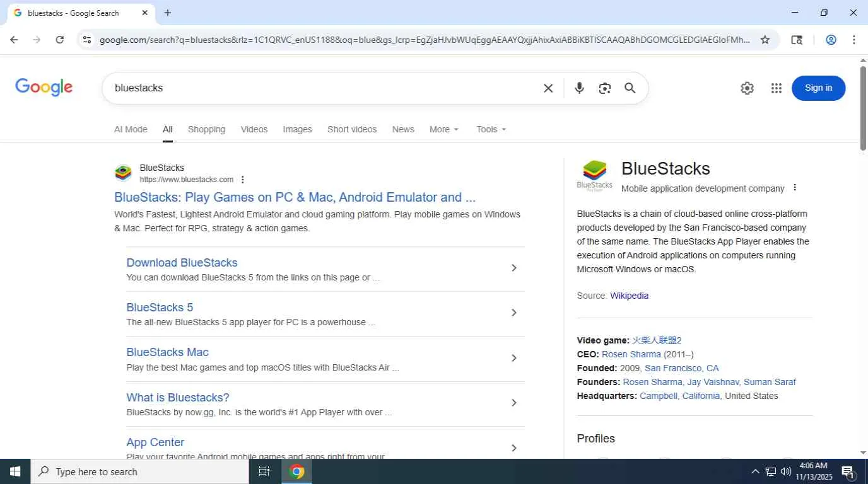
Task: View site information icon in address bar
Action: point(87,40)
